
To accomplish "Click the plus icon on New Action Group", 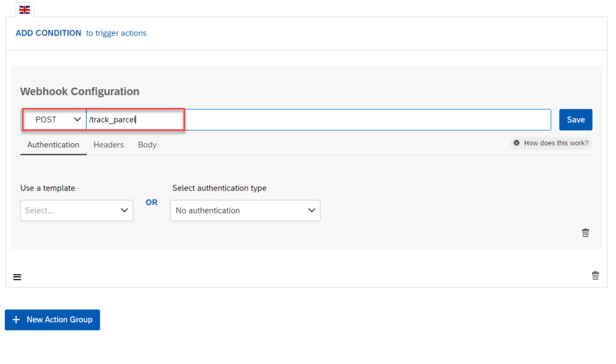I will coord(16,319).
